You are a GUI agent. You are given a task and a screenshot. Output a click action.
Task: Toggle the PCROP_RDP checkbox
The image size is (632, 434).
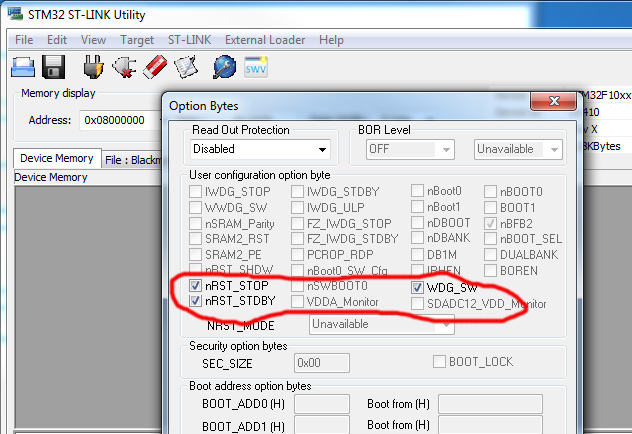pyautogui.click(x=297, y=255)
